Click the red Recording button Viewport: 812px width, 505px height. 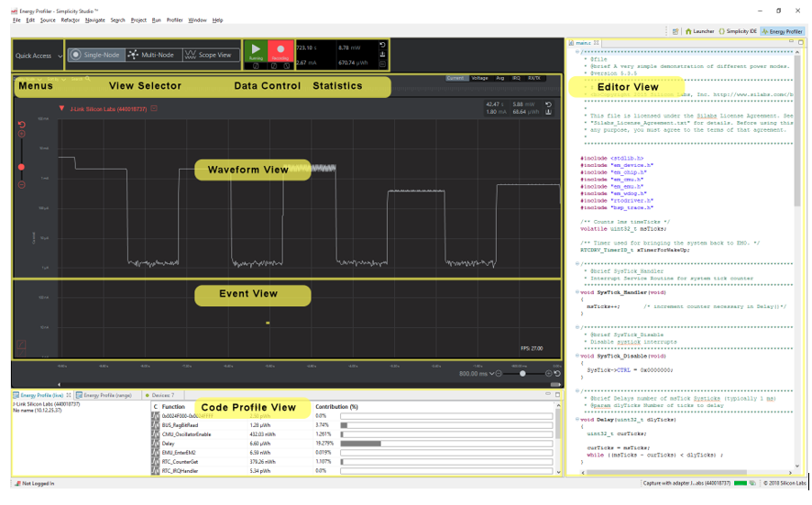pyautogui.click(x=280, y=51)
